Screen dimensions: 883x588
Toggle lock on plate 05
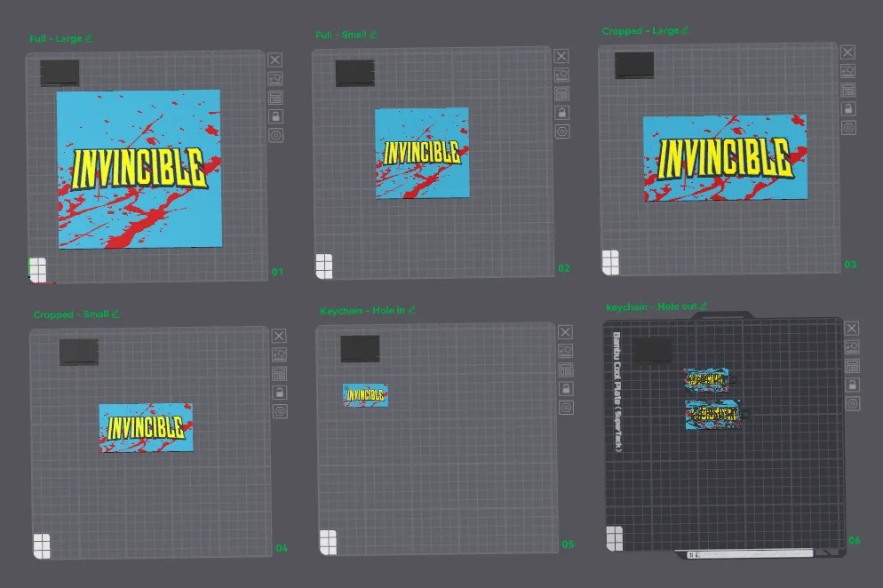click(566, 389)
